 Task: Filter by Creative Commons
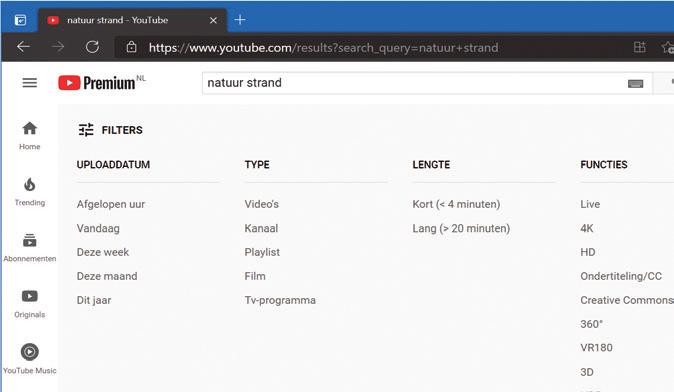[627, 300]
